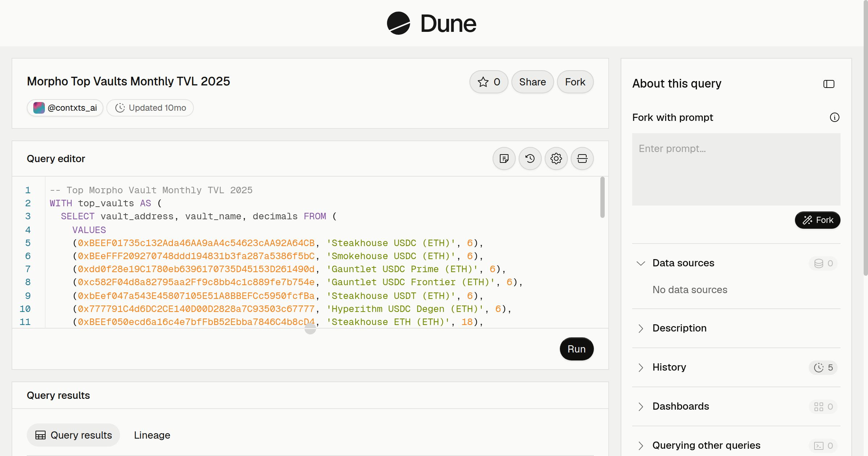868x456 pixels.
Task: Open query version history icon
Action: click(530, 159)
